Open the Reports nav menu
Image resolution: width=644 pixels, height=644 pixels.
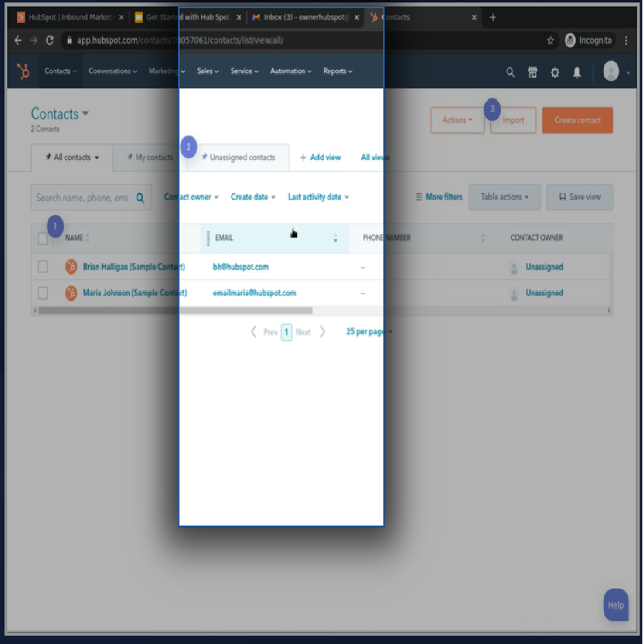338,71
